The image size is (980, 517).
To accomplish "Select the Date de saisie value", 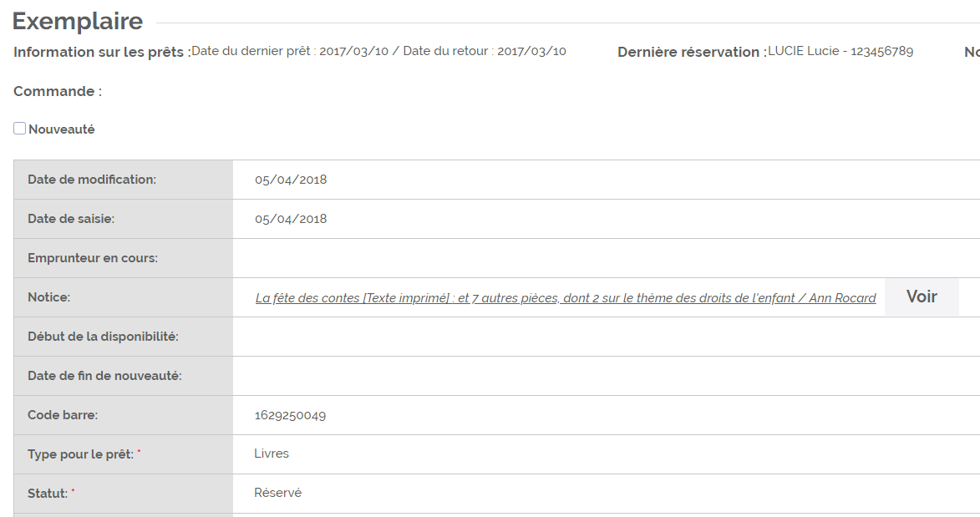I will click(x=291, y=220).
